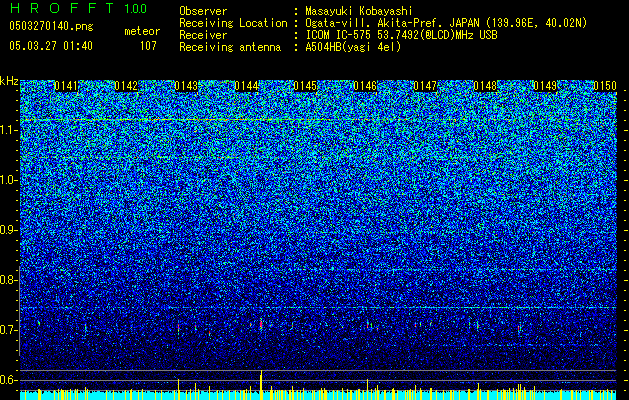This screenshot has width=629, height=400.
Task: Click the 0144 time marker
Action: 246,86
